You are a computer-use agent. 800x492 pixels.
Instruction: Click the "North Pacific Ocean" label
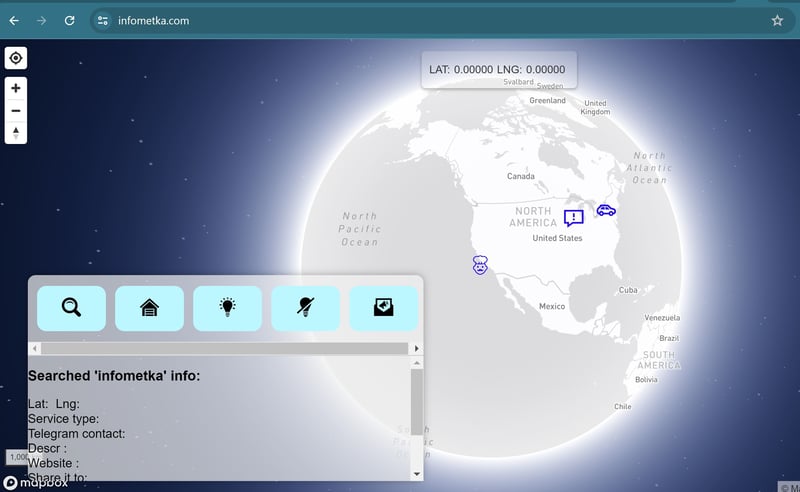(360, 229)
